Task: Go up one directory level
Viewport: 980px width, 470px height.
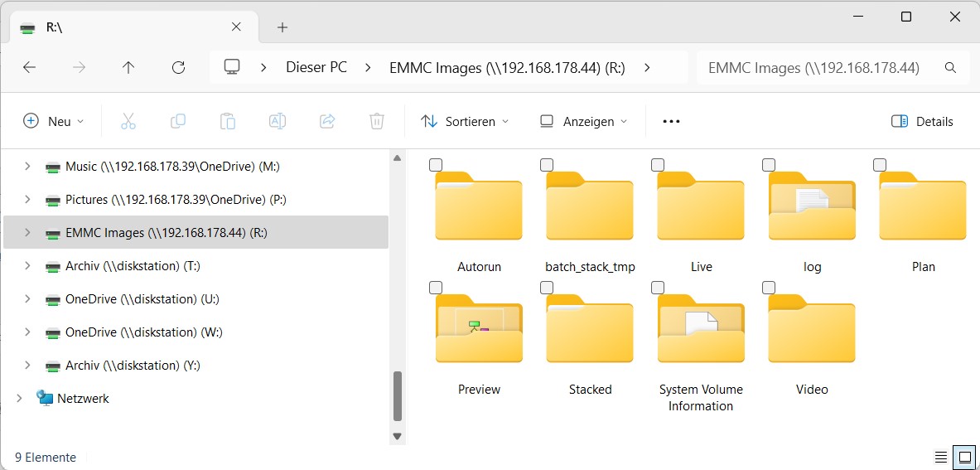Action: coord(128,68)
